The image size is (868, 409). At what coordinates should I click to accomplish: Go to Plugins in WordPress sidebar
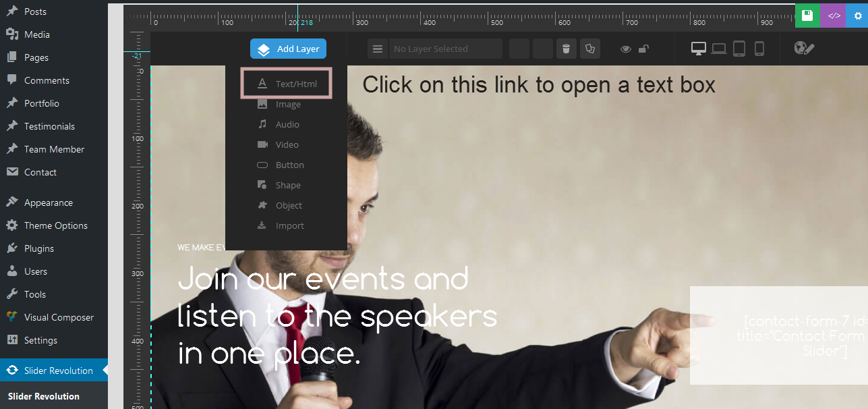38,248
